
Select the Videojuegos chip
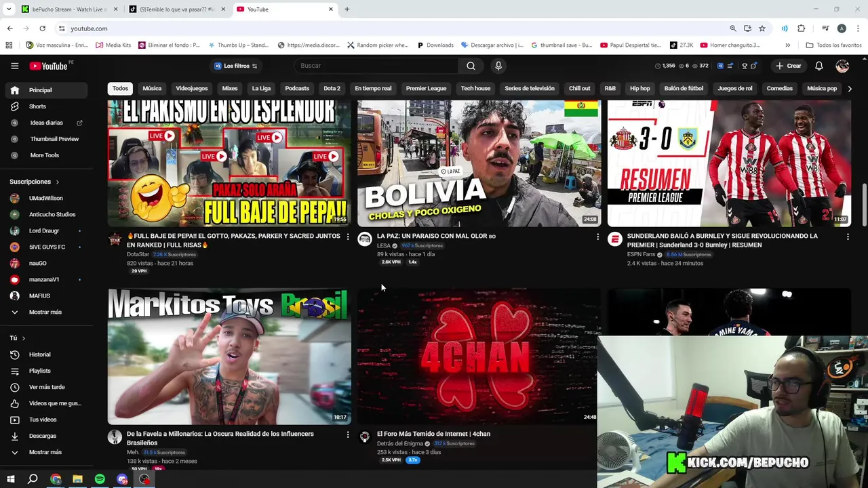(x=192, y=88)
